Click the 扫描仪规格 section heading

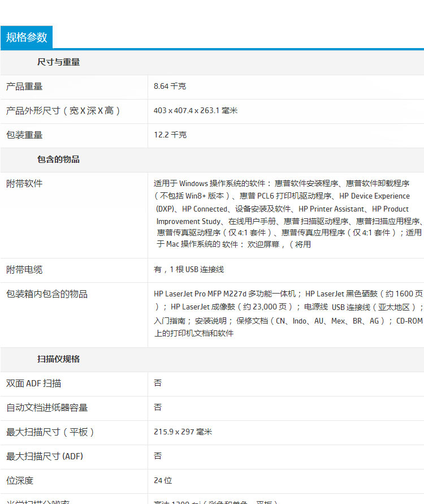58,359
